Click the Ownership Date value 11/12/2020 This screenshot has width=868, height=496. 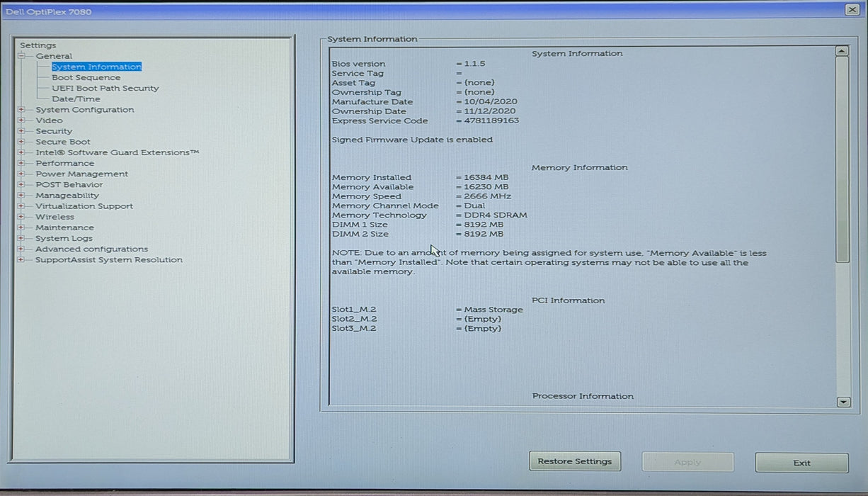[490, 111]
